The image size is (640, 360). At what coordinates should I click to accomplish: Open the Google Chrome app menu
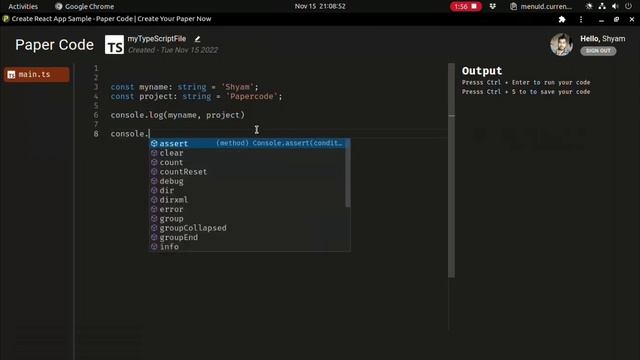(84, 6)
